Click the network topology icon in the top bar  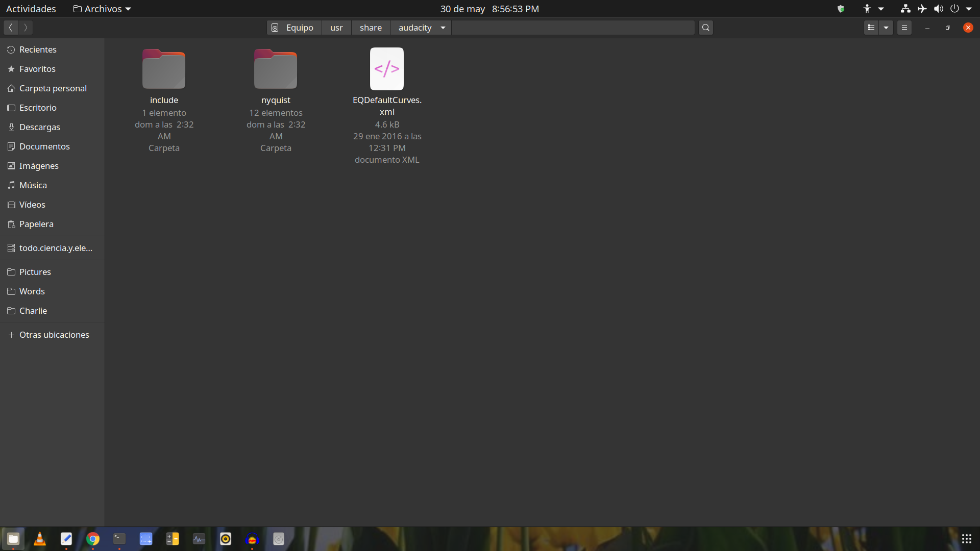[x=905, y=9]
